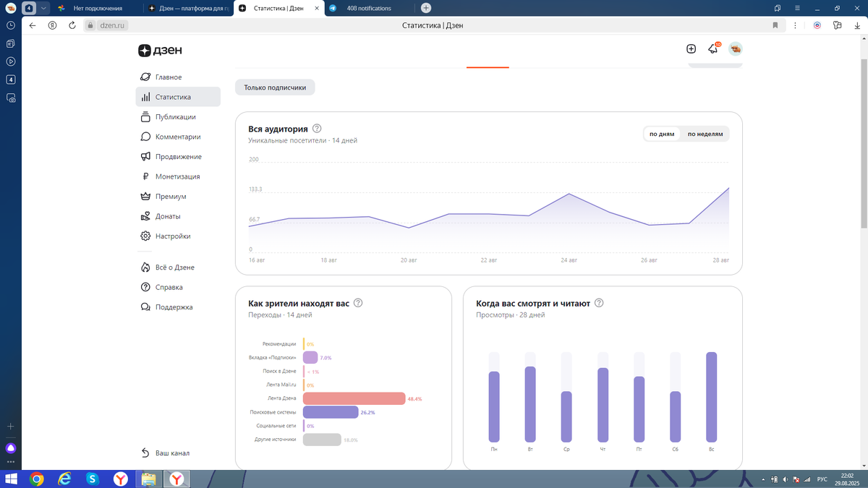This screenshot has width=868, height=488.
Task: Open the Windows Start menu
Action: pos(12,479)
